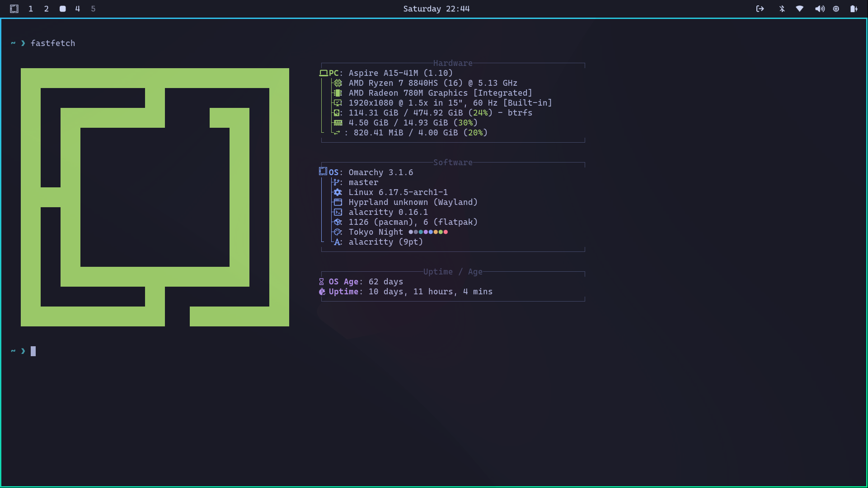Click the screen recording/logout arrow icon

click(760, 9)
